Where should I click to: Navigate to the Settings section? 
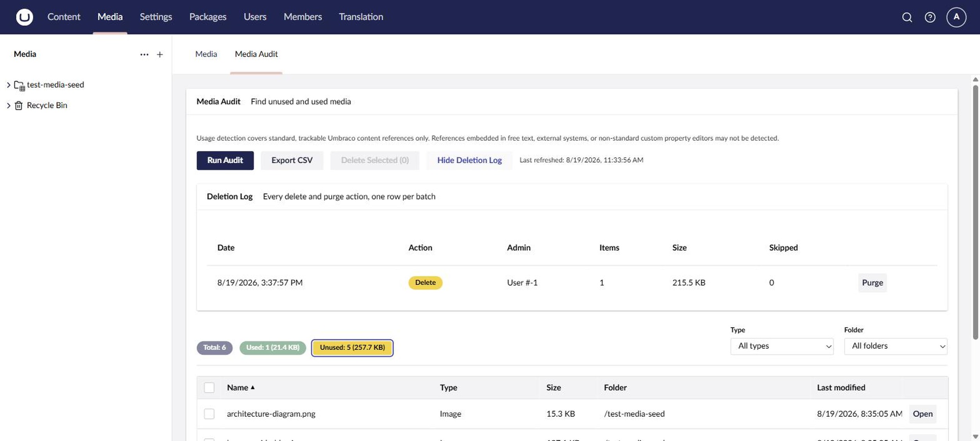(x=156, y=17)
